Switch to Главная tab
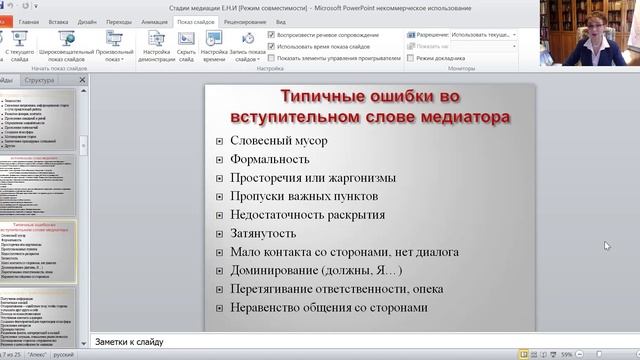The image size is (640, 360). (29, 22)
